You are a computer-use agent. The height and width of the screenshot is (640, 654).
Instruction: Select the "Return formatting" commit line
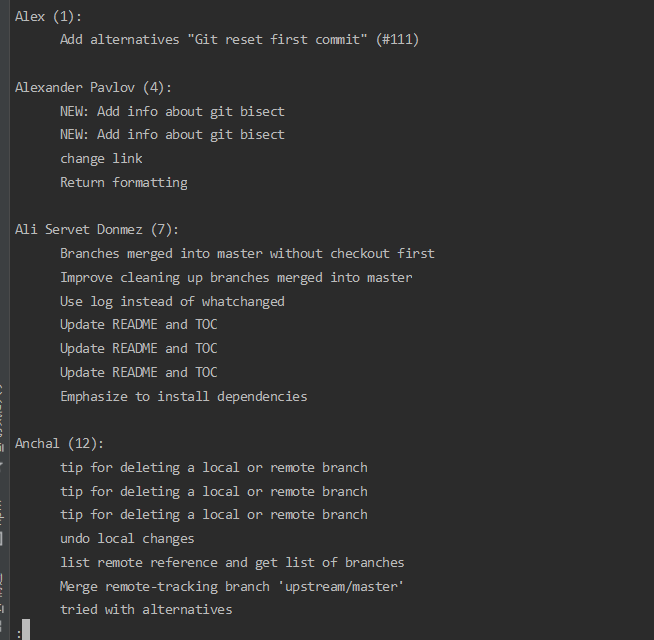click(123, 182)
